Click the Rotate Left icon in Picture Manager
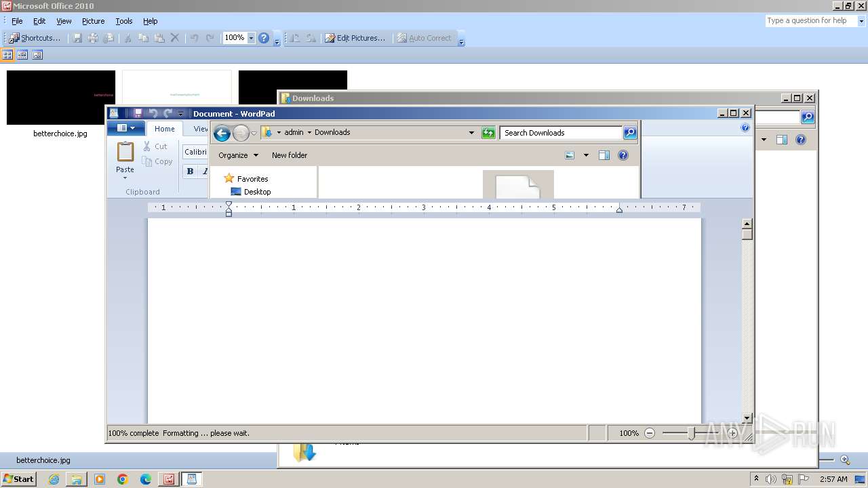This screenshot has width=868, height=488. [295, 38]
